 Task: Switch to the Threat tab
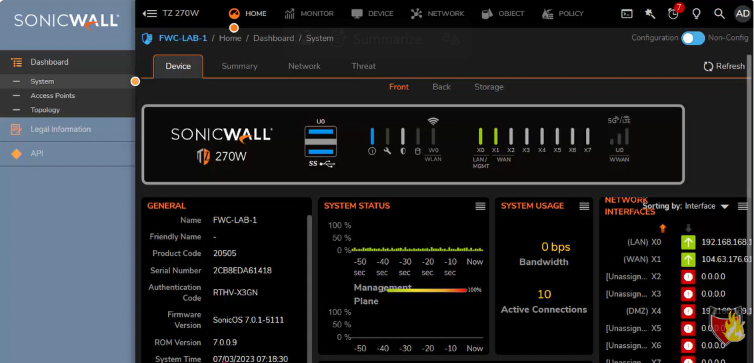[364, 66]
